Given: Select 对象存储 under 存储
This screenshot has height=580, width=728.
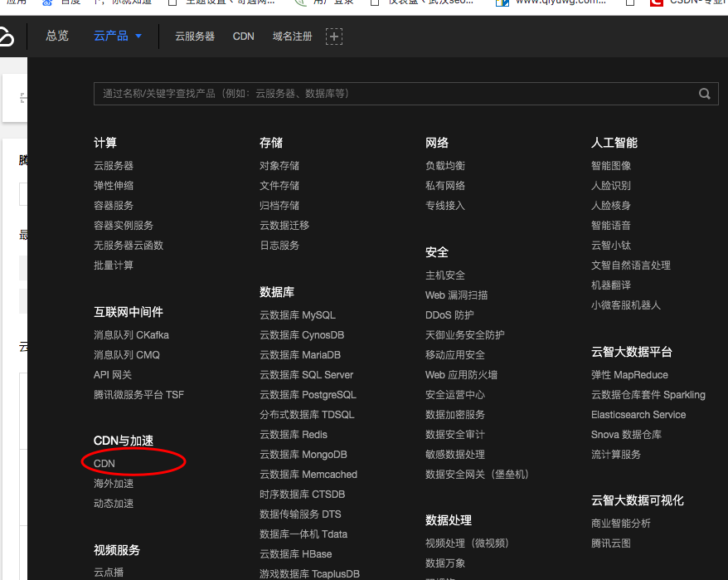Looking at the screenshot, I should point(279,166).
